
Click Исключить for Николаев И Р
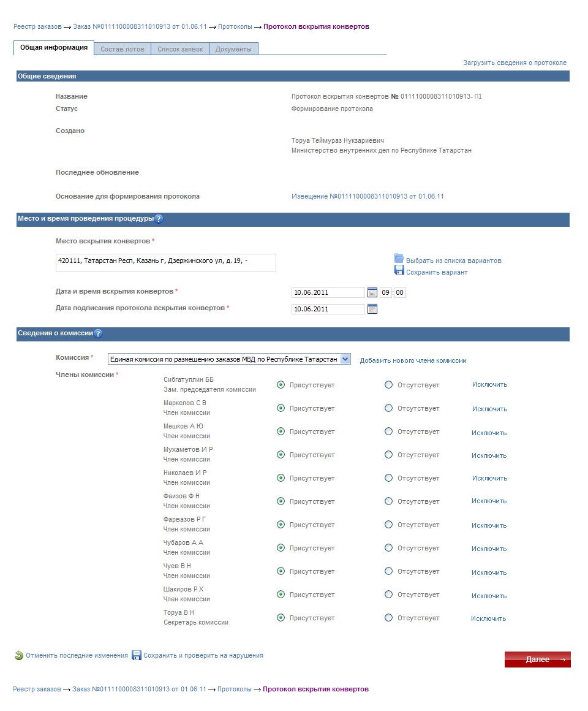pyautogui.click(x=490, y=478)
